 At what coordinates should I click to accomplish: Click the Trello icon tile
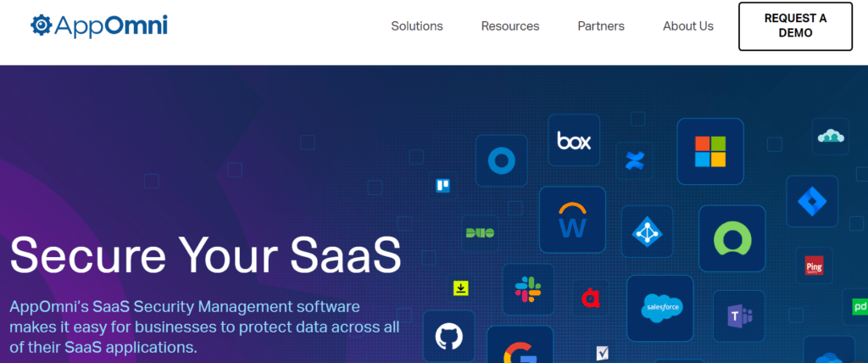click(x=442, y=186)
